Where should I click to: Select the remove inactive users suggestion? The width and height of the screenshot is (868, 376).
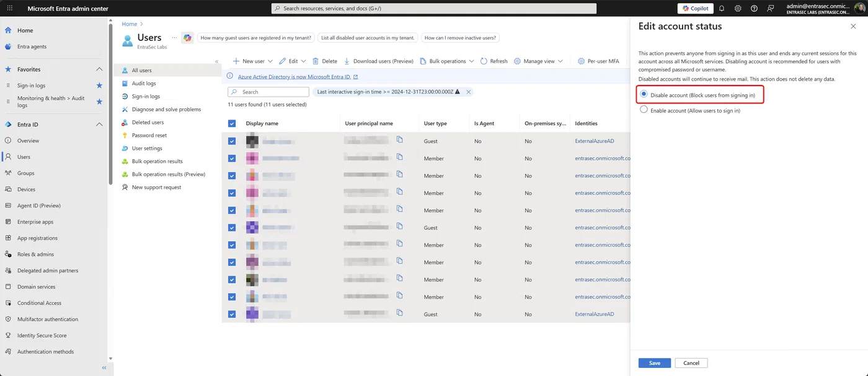[460, 38]
